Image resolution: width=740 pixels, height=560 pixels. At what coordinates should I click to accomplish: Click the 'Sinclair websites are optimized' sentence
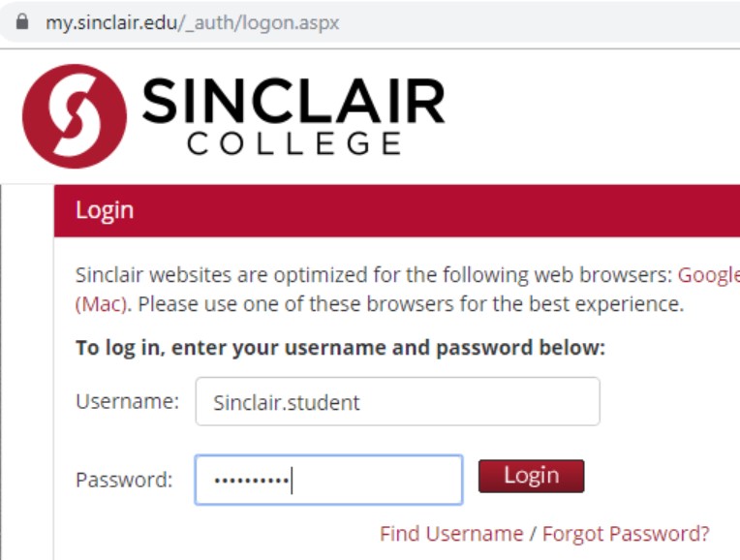374,275
